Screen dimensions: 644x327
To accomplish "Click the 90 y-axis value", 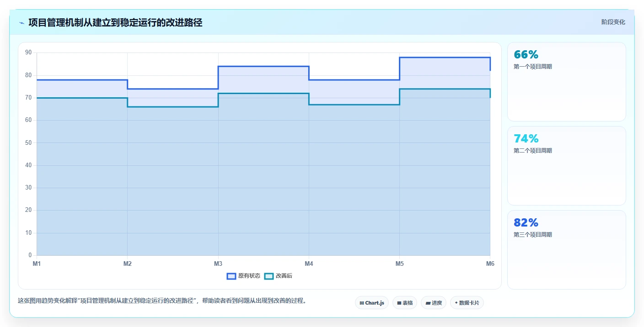I will (28, 53).
